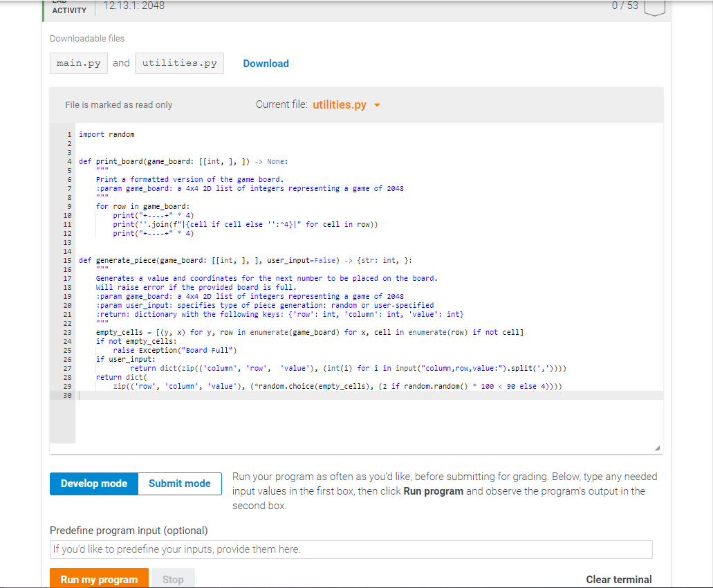The width and height of the screenshot is (713, 588).
Task: Switch to Develop mode
Action: pyautogui.click(x=94, y=484)
